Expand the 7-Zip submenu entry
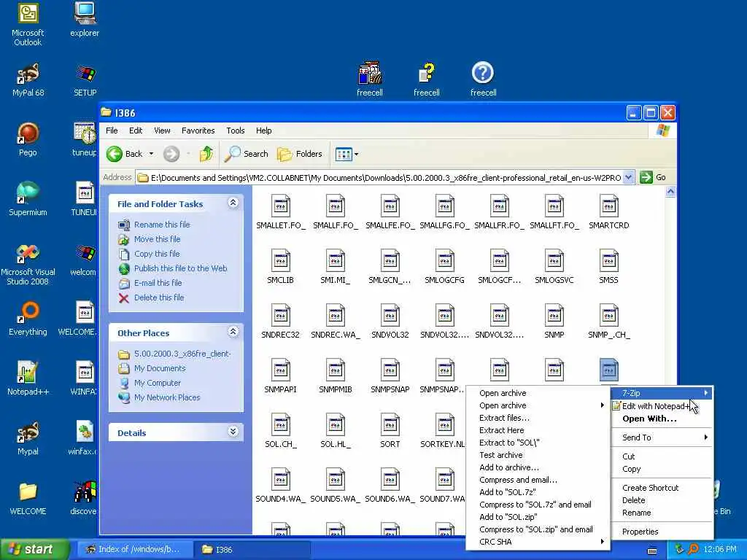 click(662, 393)
